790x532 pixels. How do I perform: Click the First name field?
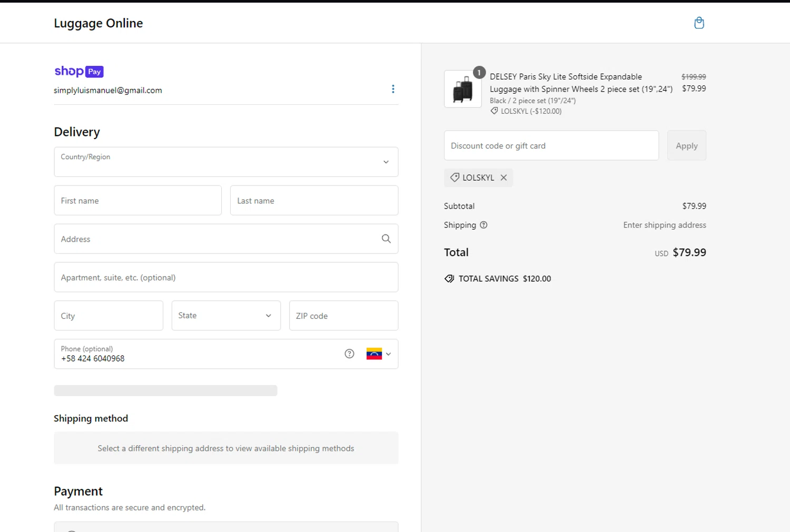(x=137, y=200)
